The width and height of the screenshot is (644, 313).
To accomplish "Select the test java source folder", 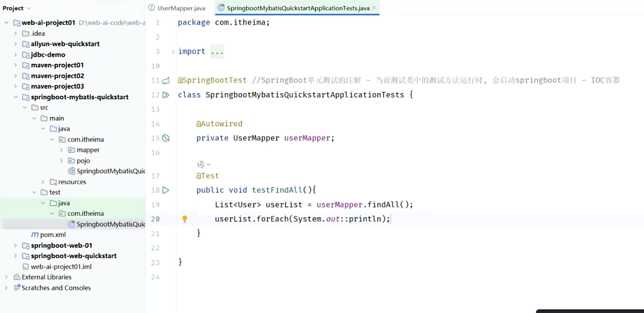I will click(x=64, y=203).
